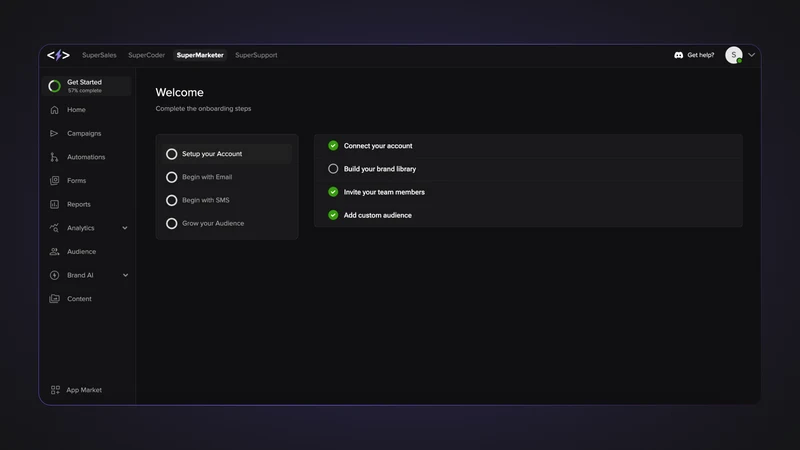Click the Content label in sidebar
This screenshot has height=450, width=800.
(x=80, y=298)
